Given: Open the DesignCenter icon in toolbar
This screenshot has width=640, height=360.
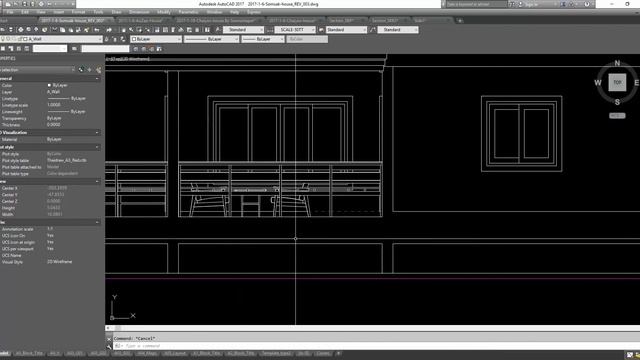Looking at the screenshot, I should [165, 30].
